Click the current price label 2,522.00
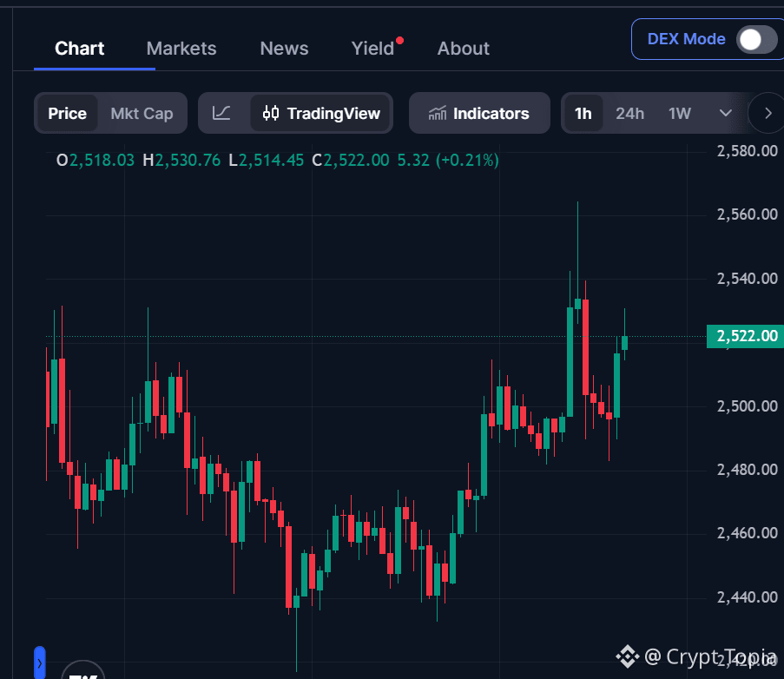This screenshot has width=784, height=679. pyautogui.click(x=745, y=336)
